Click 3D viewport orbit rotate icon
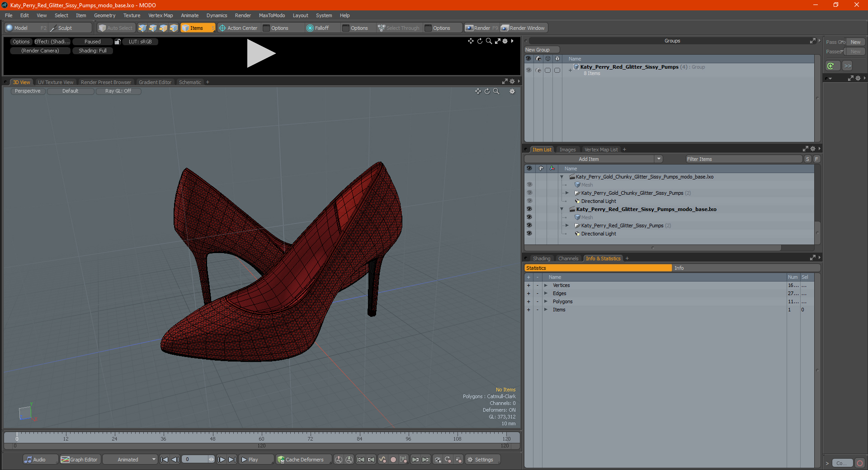The width and height of the screenshot is (868, 470). (487, 91)
